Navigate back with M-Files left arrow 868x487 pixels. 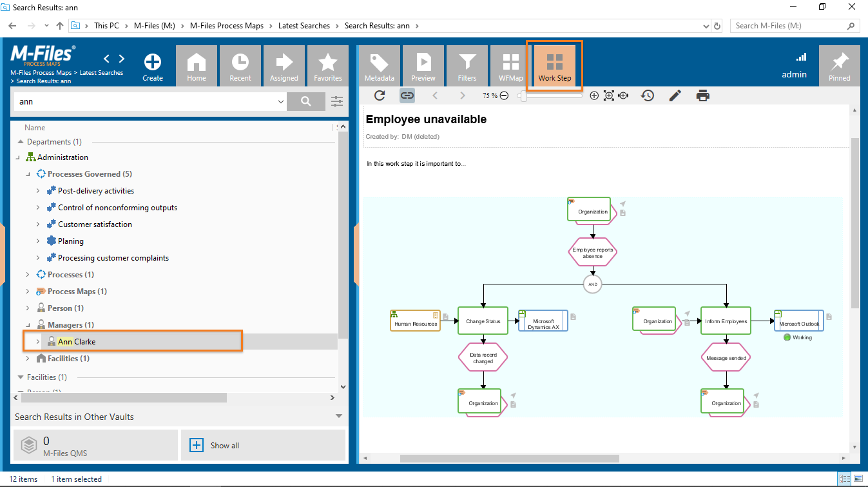(107, 59)
